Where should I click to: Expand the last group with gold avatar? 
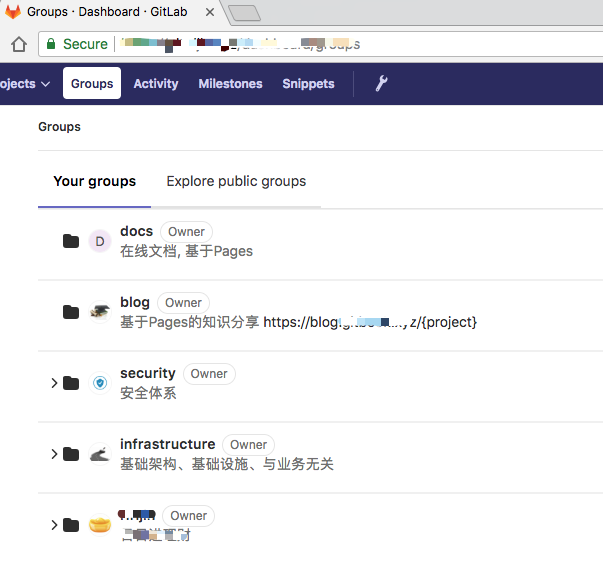[54, 525]
